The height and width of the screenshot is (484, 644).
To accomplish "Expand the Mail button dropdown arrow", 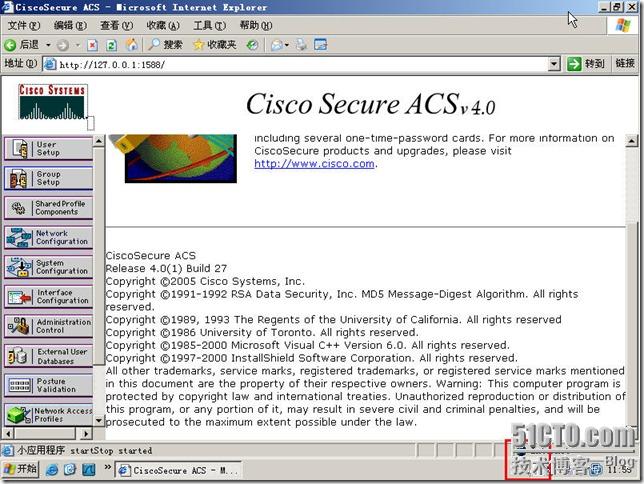I will pos(287,45).
